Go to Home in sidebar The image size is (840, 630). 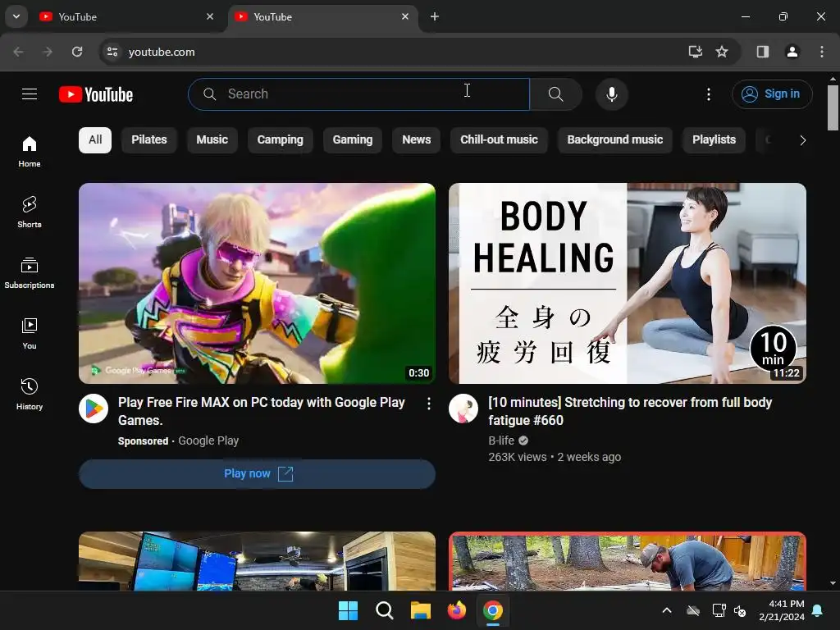30,152
